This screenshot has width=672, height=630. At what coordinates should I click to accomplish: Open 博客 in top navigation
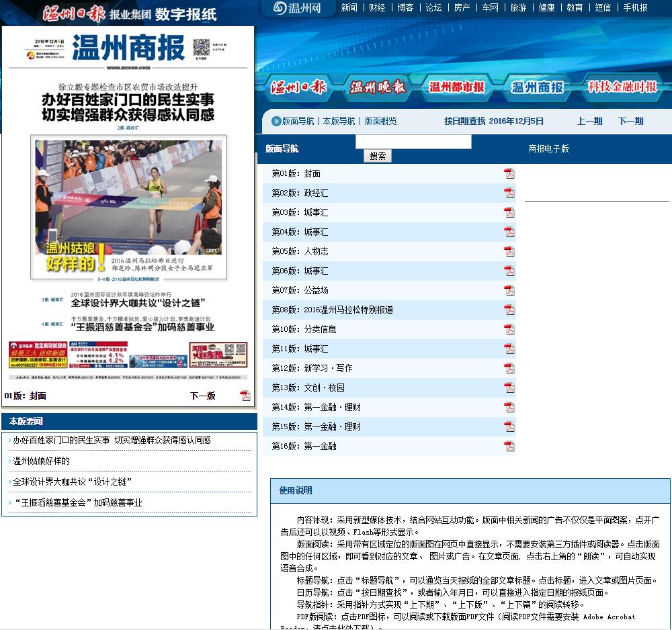pyautogui.click(x=405, y=7)
